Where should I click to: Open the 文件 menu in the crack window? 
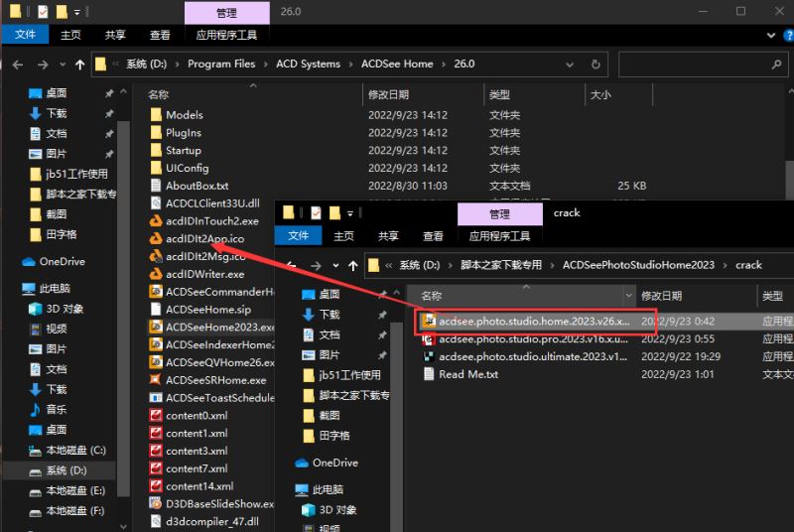coord(299,235)
